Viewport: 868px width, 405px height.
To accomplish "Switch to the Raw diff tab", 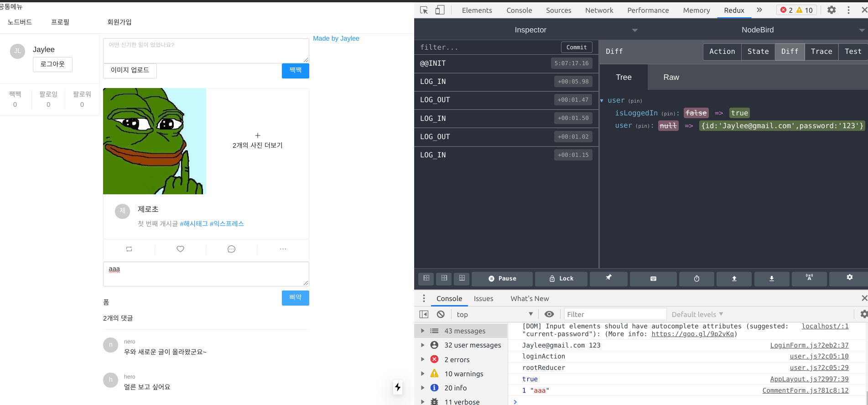I will 671,77.
